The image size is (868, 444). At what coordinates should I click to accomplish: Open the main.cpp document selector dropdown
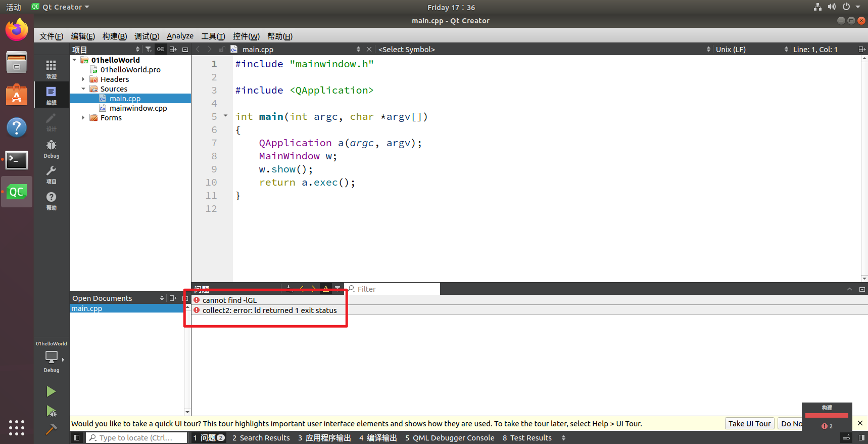point(301,49)
